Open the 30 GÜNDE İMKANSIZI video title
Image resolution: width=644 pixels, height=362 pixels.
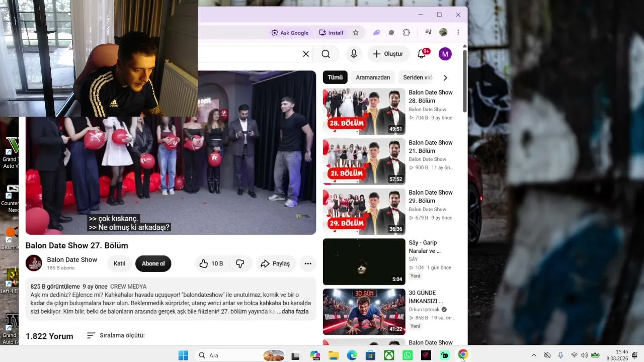[426, 297]
